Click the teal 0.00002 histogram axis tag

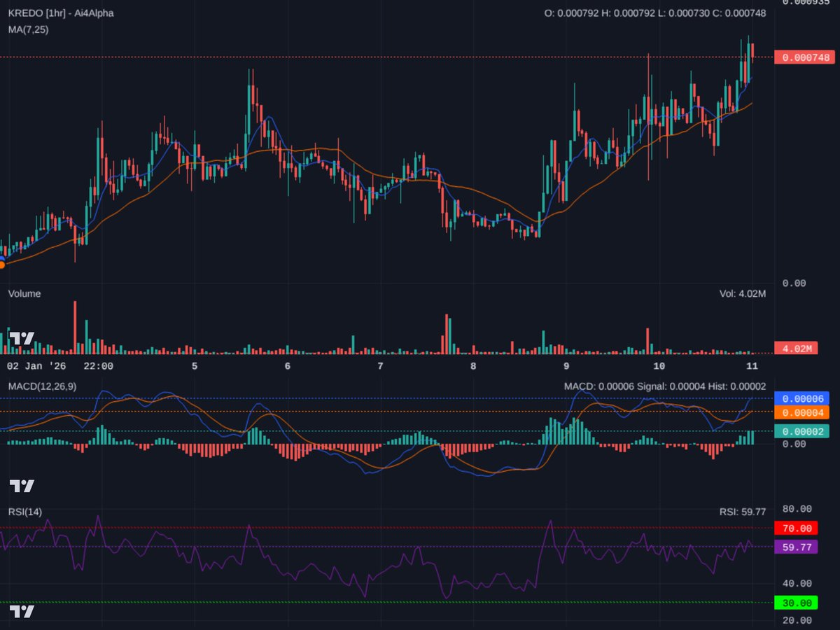click(x=802, y=431)
